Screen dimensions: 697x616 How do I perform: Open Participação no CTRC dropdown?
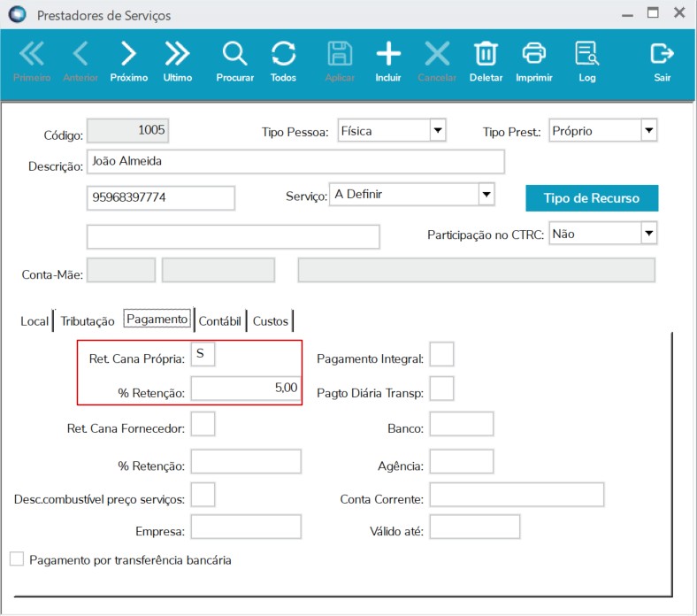pos(648,233)
